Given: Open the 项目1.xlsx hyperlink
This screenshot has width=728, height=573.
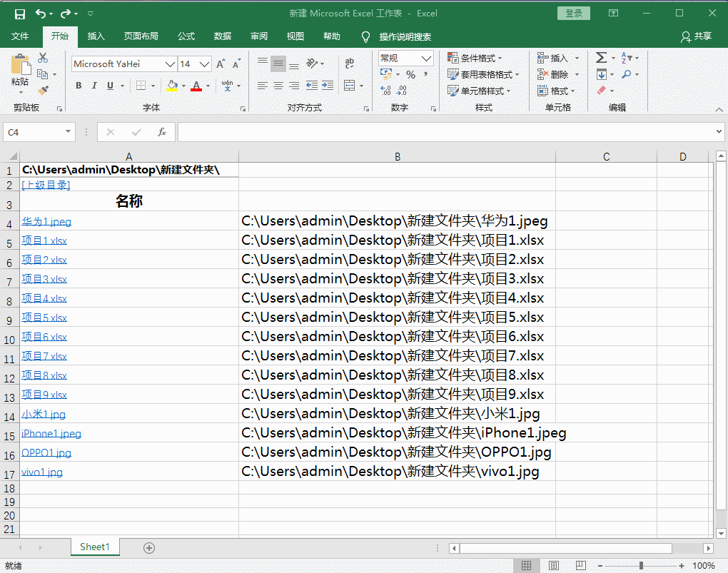Looking at the screenshot, I should pos(44,241).
